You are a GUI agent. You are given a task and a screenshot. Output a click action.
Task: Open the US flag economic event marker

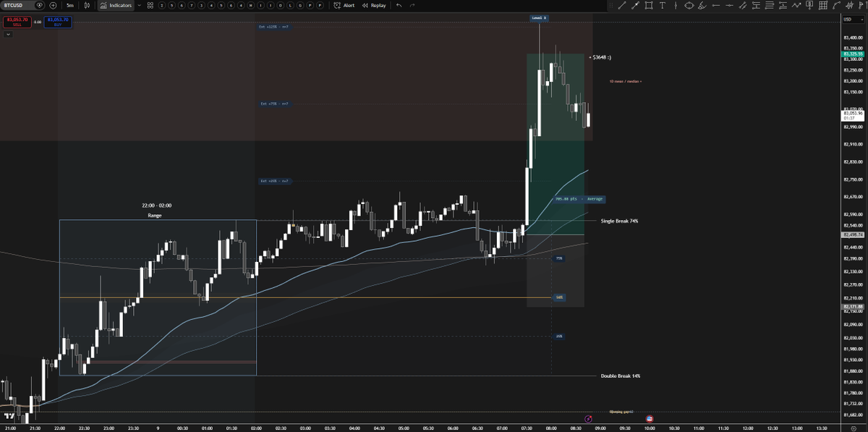point(649,418)
